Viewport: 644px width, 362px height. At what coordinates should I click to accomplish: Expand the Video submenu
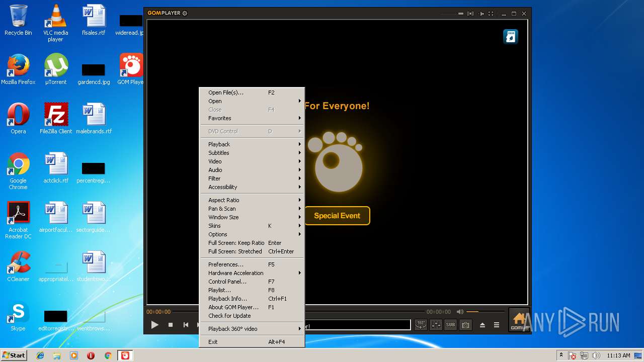(252, 161)
